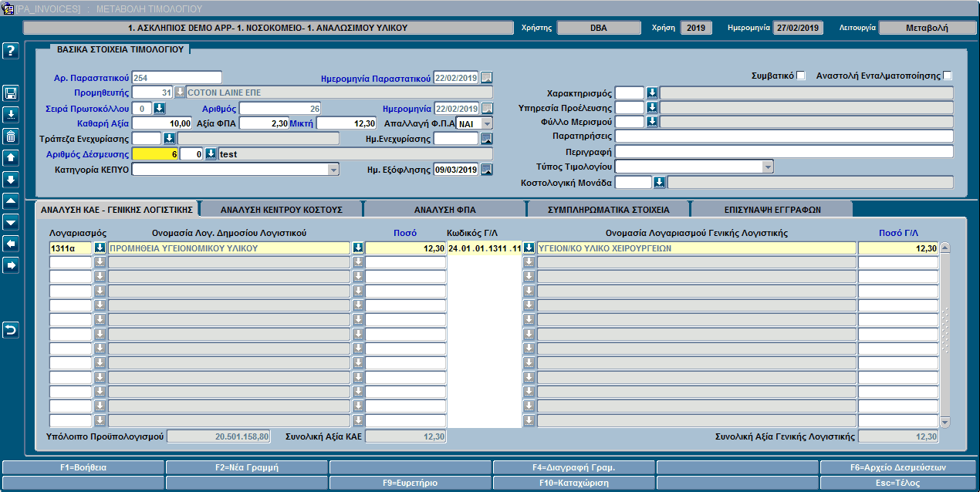Open lookup for Χαρακτηρισμός field

651,93
